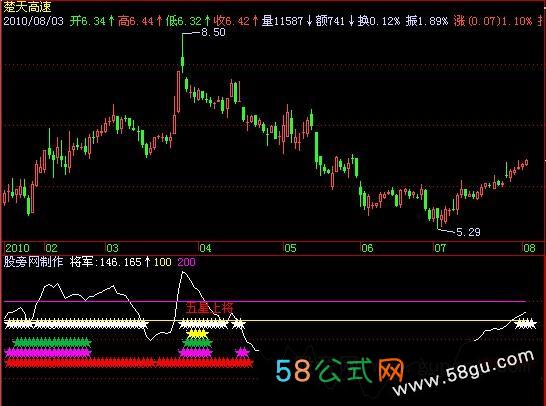This screenshot has width=546, height=406.
Task: Select the 06 month marker on timeline
Action: [367, 248]
